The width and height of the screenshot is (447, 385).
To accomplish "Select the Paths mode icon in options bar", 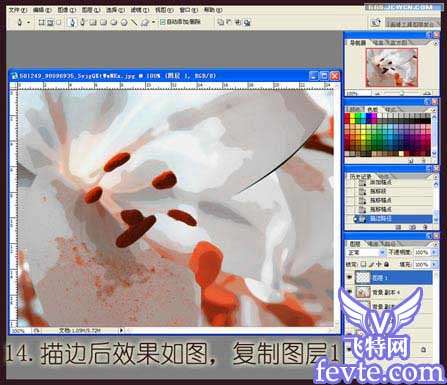I will [50, 22].
